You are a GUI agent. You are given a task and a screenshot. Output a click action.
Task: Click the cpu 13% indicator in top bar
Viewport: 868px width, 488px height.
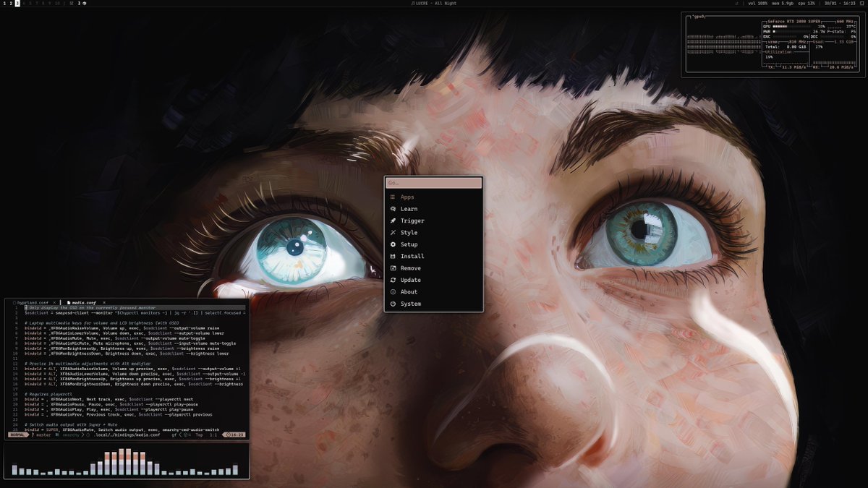click(806, 4)
